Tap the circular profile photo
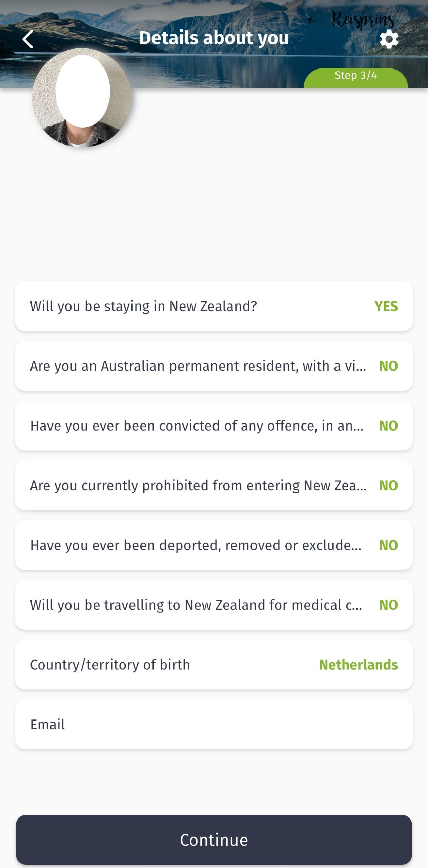The image size is (428, 868). click(x=82, y=98)
